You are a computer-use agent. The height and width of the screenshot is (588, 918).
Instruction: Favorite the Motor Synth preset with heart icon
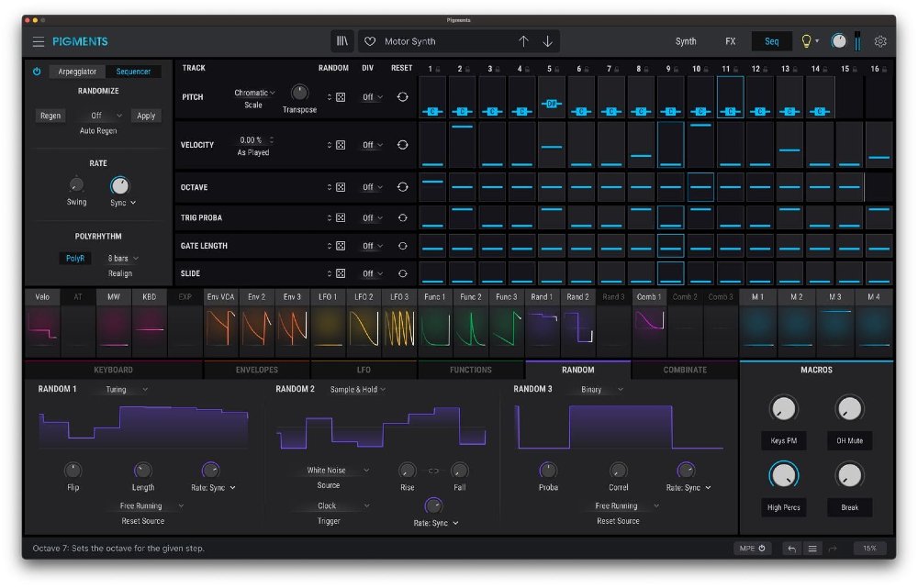(x=370, y=41)
